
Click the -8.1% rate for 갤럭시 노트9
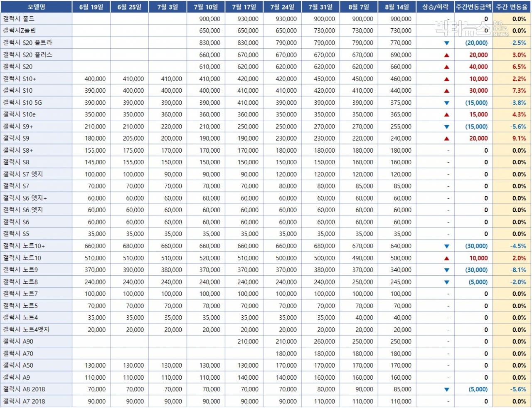[x=518, y=270]
